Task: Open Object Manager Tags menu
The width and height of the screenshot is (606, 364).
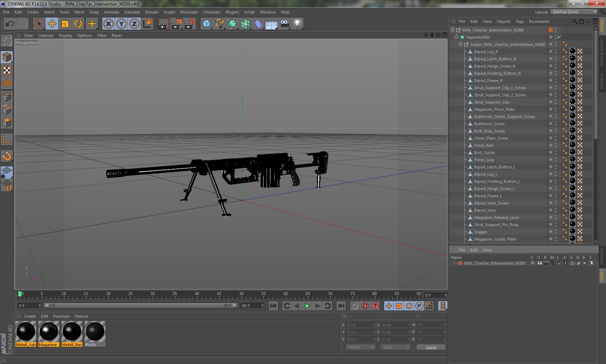Action: click(520, 22)
